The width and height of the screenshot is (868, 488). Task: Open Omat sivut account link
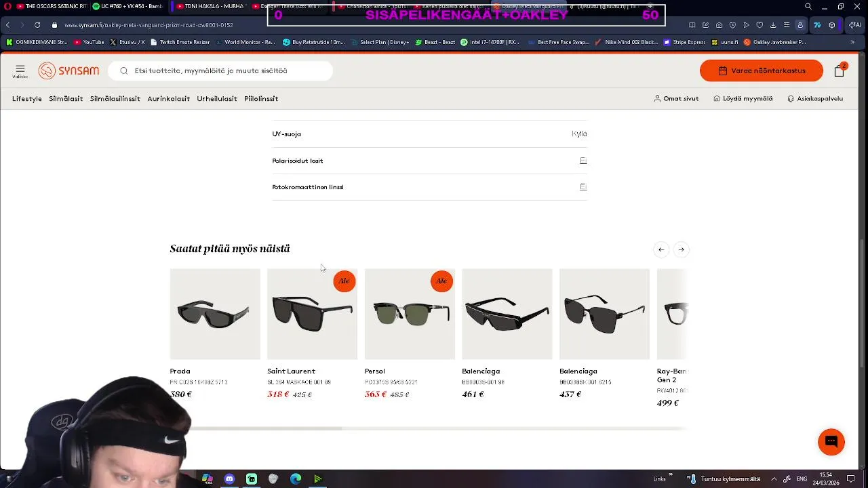click(x=676, y=99)
